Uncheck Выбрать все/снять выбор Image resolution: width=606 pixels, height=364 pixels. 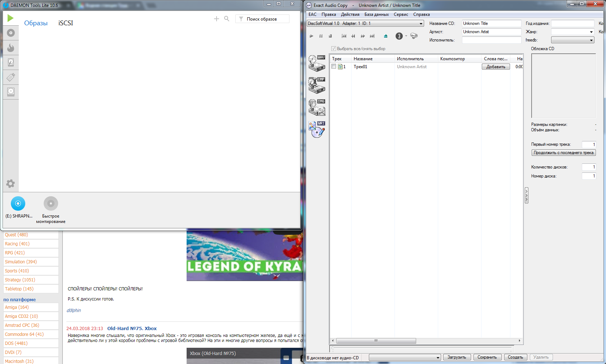(333, 48)
